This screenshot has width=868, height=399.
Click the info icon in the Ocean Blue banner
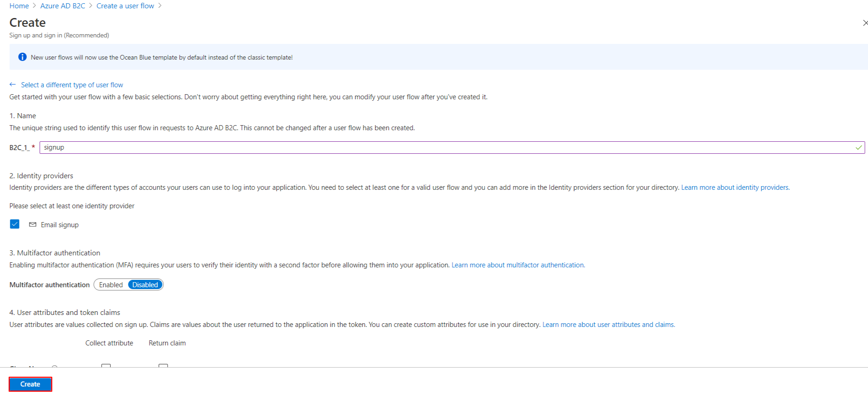(x=22, y=57)
